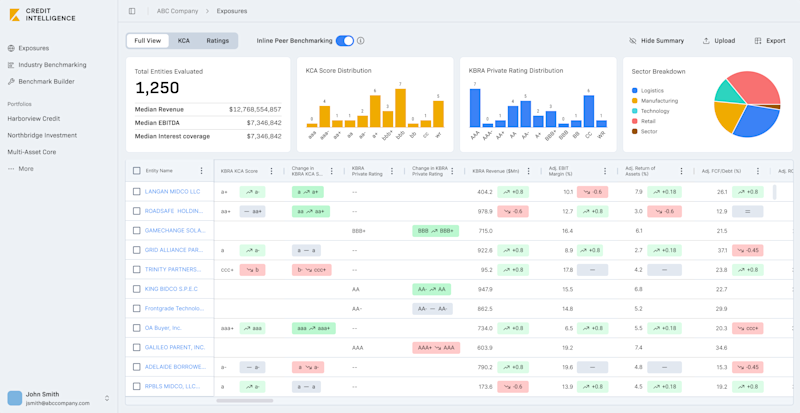Click the Hide Summary button
Viewport: 800px width, 413px height.
click(657, 41)
